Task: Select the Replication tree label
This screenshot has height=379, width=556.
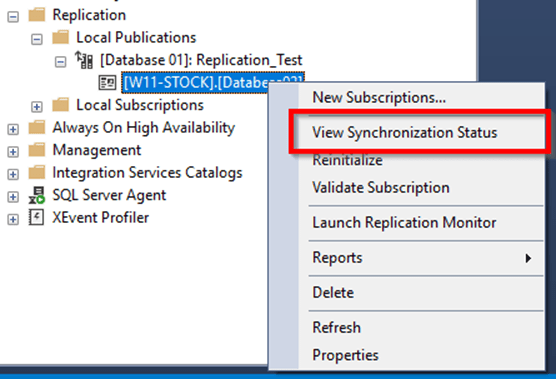Action: pos(89,15)
